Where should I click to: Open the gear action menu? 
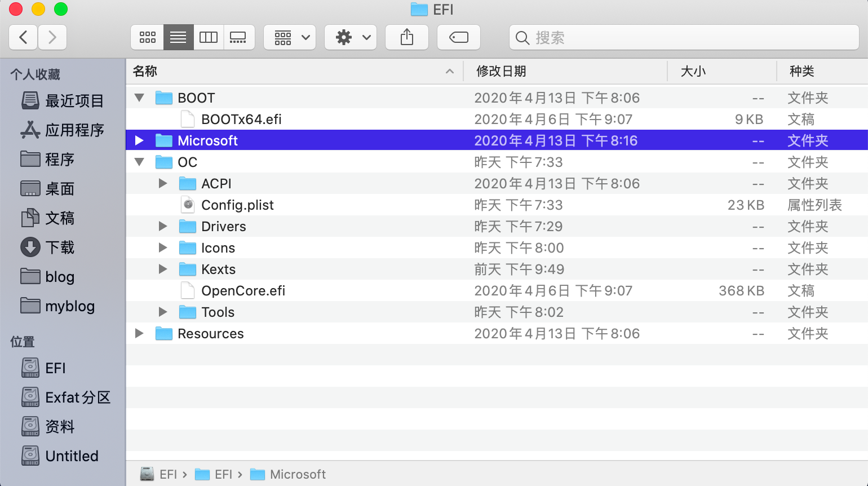(x=351, y=37)
